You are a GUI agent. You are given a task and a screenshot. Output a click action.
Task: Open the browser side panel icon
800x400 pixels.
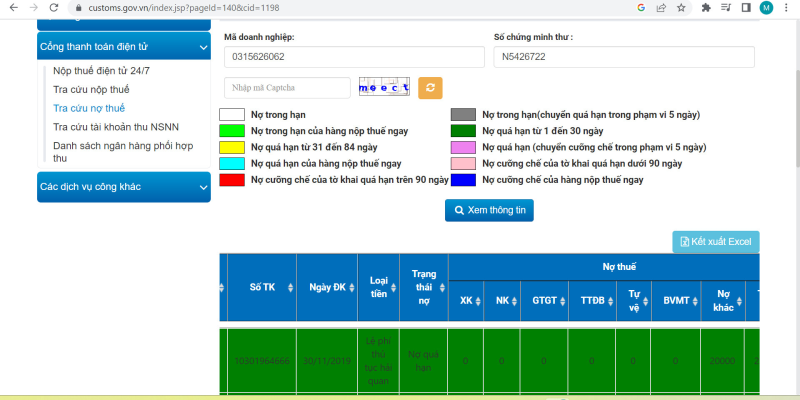click(x=746, y=7)
